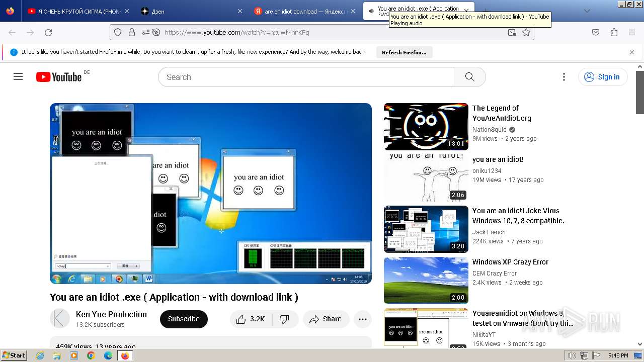644x362 pixels.
Task: Like the video (3.2K thumbs up)
Action: (250, 319)
